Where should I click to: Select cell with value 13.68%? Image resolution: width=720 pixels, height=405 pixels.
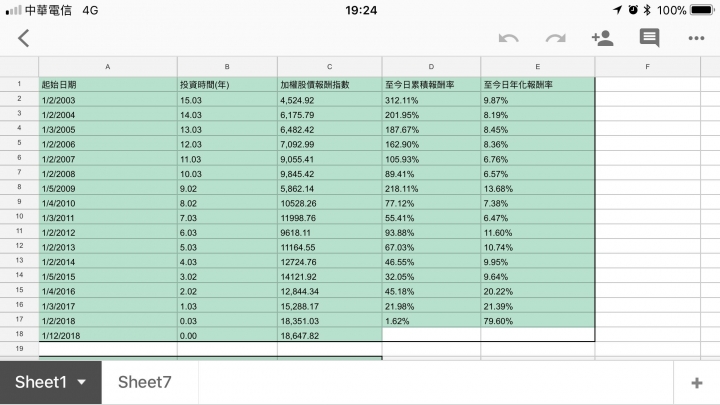tap(538, 187)
